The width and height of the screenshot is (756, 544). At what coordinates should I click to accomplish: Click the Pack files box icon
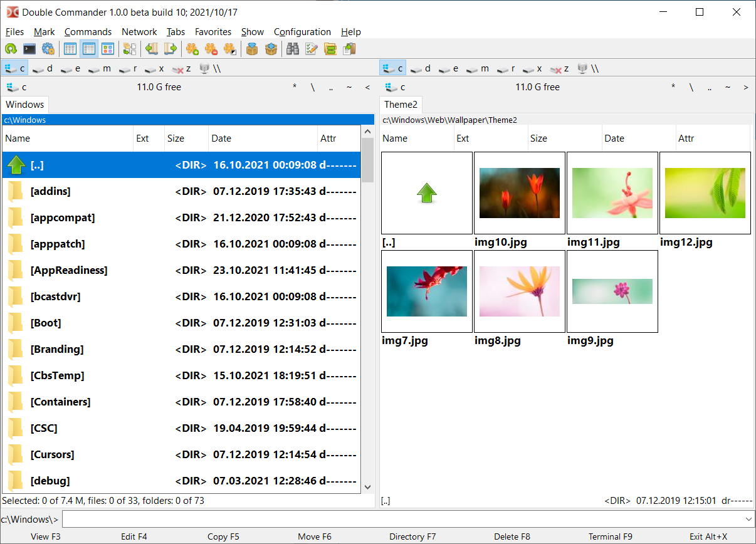click(x=252, y=49)
